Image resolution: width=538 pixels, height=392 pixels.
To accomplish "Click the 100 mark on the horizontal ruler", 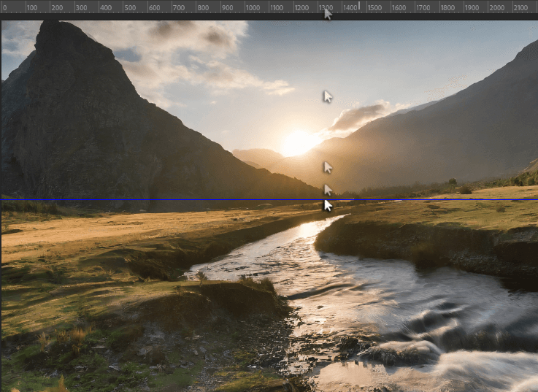I will coord(32,7).
